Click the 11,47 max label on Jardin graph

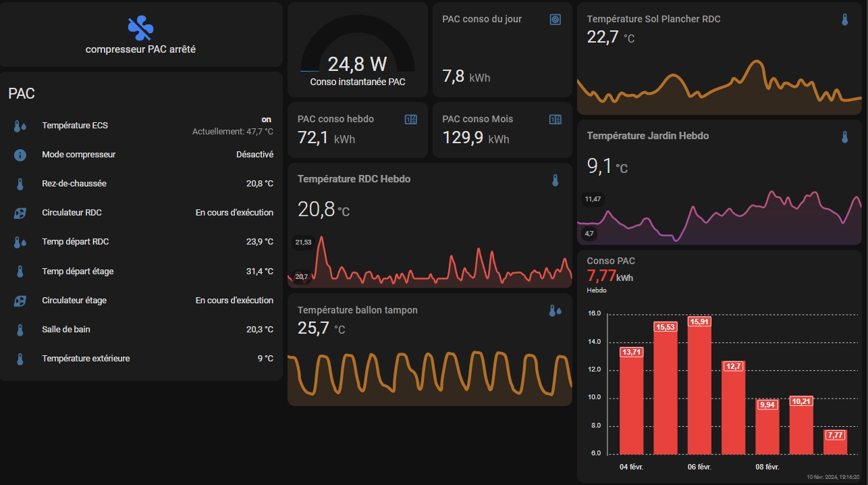tap(593, 199)
